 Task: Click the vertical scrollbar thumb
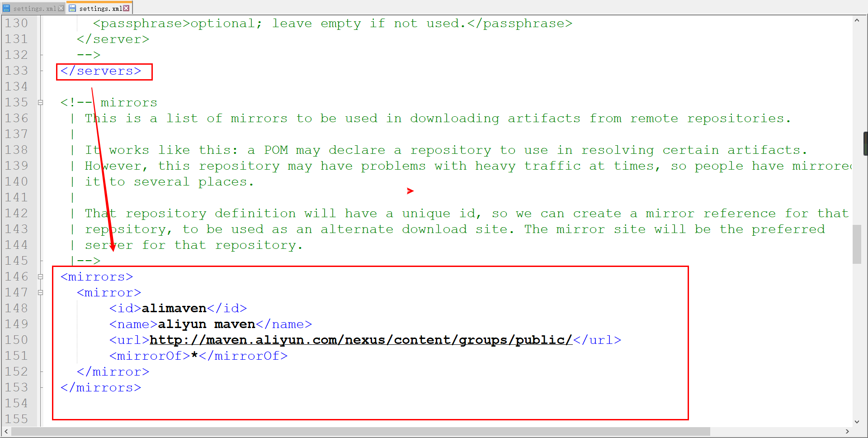pos(857,244)
